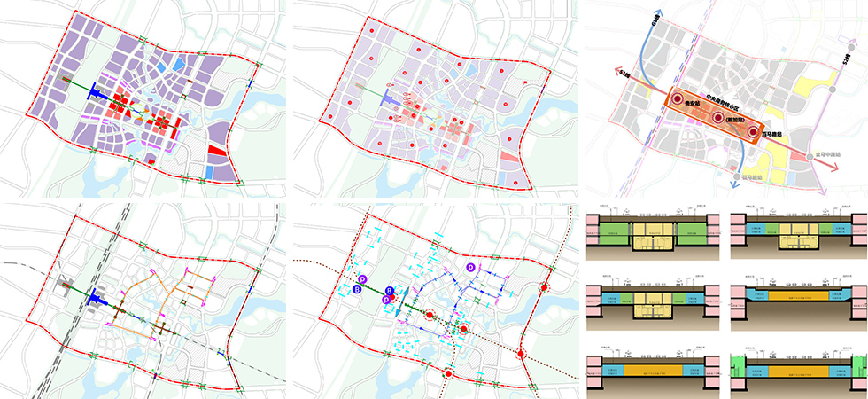Click the blue B bus marker on transport map
868x399 pixels.
[x=357, y=289]
